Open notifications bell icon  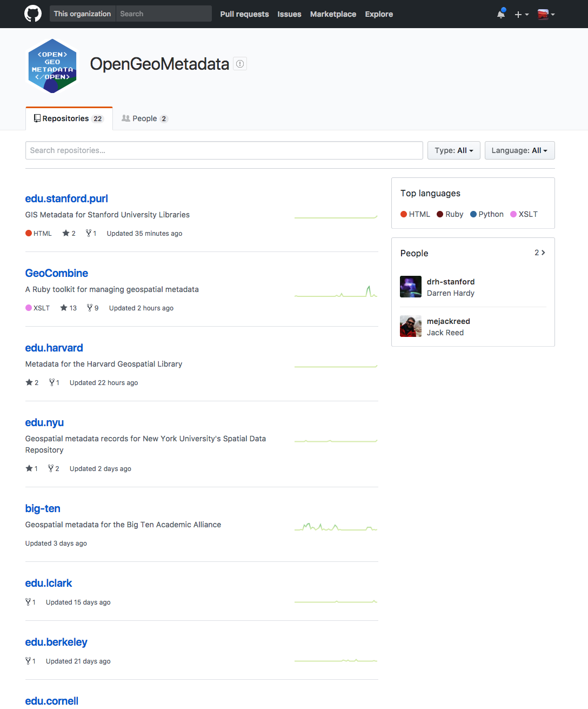pyautogui.click(x=501, y=14)
